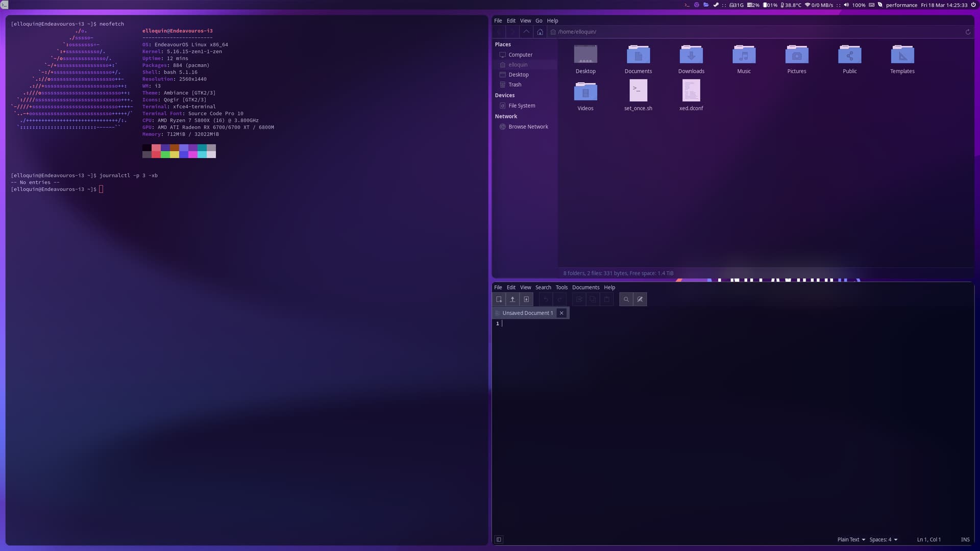Select the Desktop folder in file view
This screenshot has width=980, height=551.
pyautogui.click(x=585, y=55)
